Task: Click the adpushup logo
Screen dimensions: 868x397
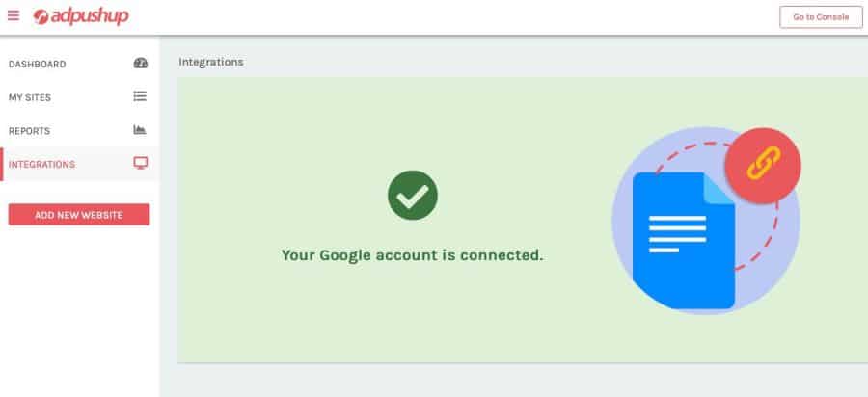Action: tap(81, 16)
